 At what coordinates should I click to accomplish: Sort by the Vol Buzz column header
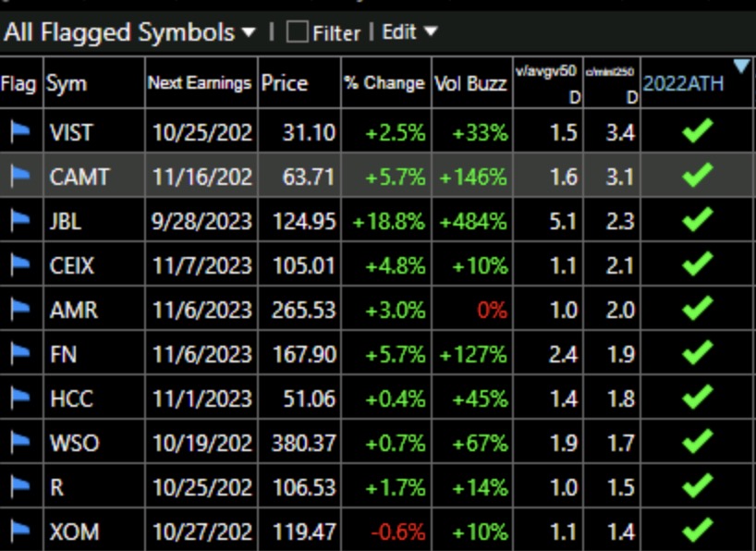coord(470,83)
